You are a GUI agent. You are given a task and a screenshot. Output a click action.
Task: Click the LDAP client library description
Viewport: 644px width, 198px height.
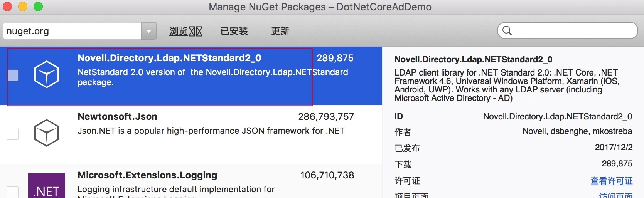507,86
